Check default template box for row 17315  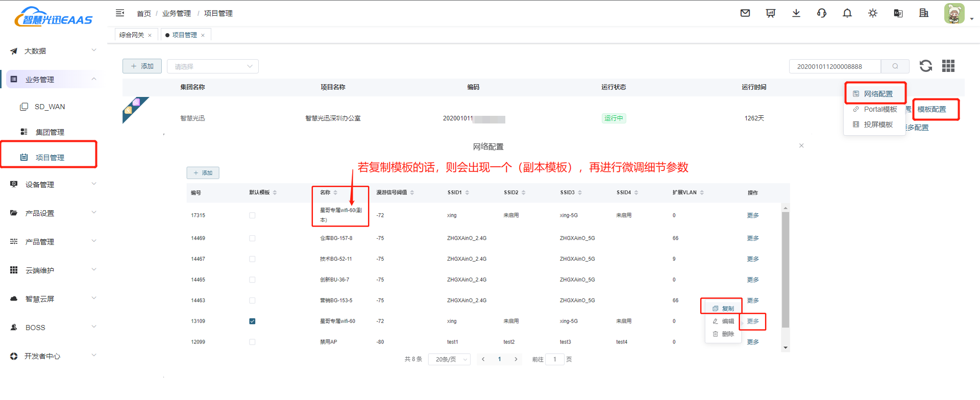[x=252, y=215]
